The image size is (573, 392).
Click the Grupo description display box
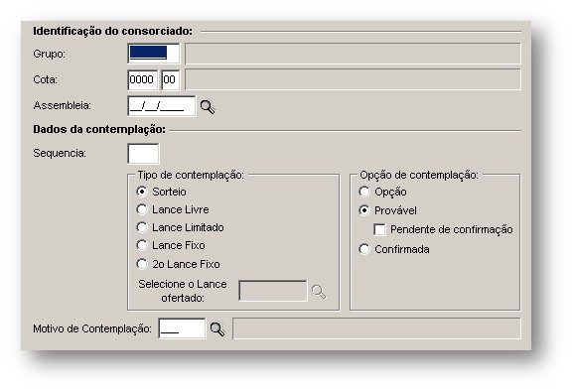(353, 54)
